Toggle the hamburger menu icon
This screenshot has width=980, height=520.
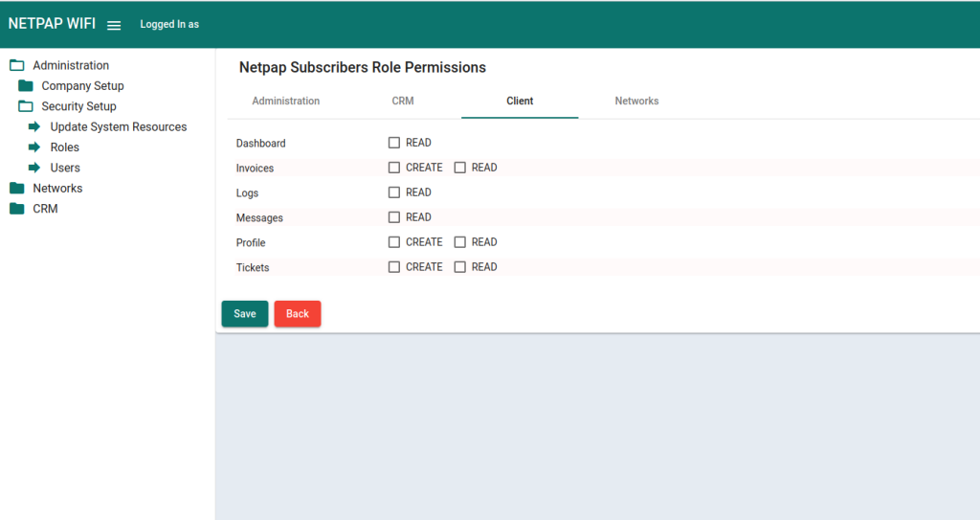click(114, 25)
